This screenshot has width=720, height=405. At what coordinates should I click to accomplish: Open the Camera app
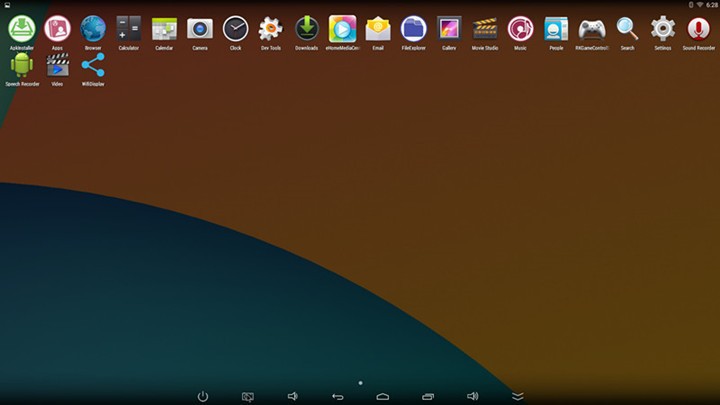pos(200,30)
